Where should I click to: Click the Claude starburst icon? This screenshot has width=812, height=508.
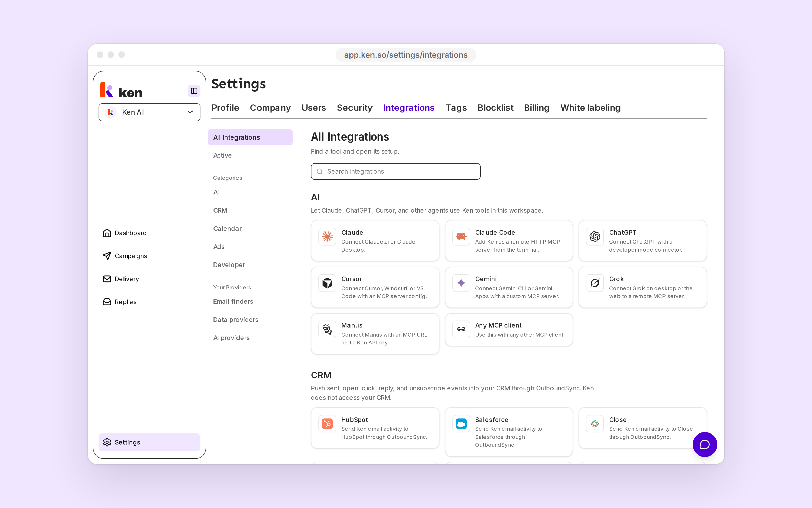[x=327, y=236]
